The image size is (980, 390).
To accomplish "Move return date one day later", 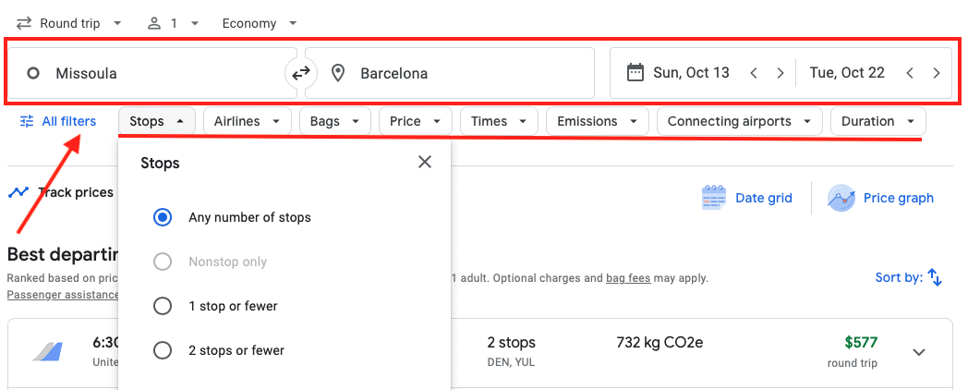I will [937, 73].
